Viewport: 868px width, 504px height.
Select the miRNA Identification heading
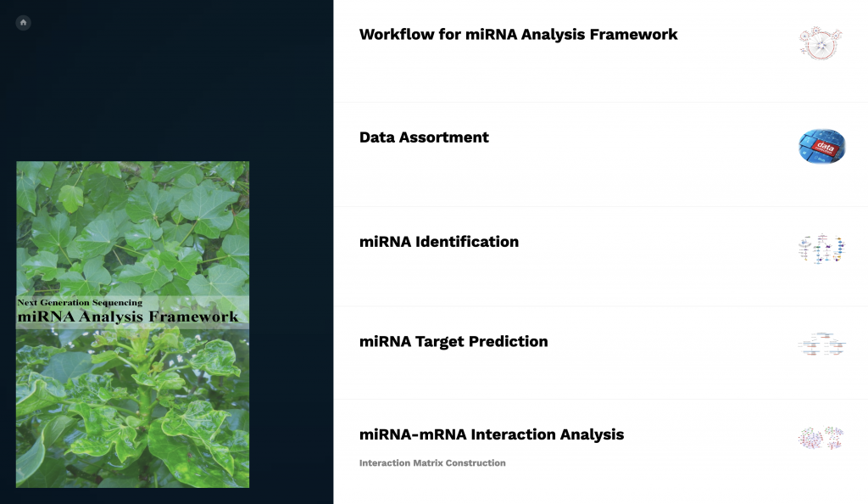pos(438,242)
